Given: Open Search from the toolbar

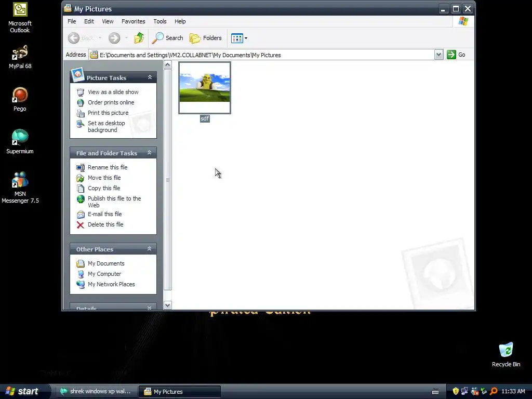Looking at the screenshot, I should (x=167, y=38).
